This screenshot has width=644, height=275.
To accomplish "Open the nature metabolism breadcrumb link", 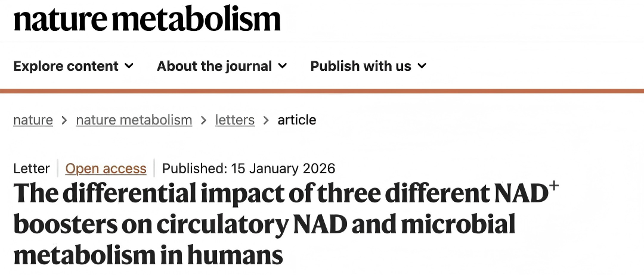I will pyautogui.click(x=134, y=120).
